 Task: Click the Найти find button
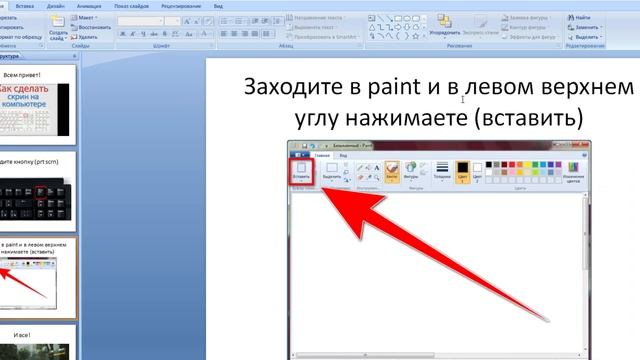click(579, 18)
